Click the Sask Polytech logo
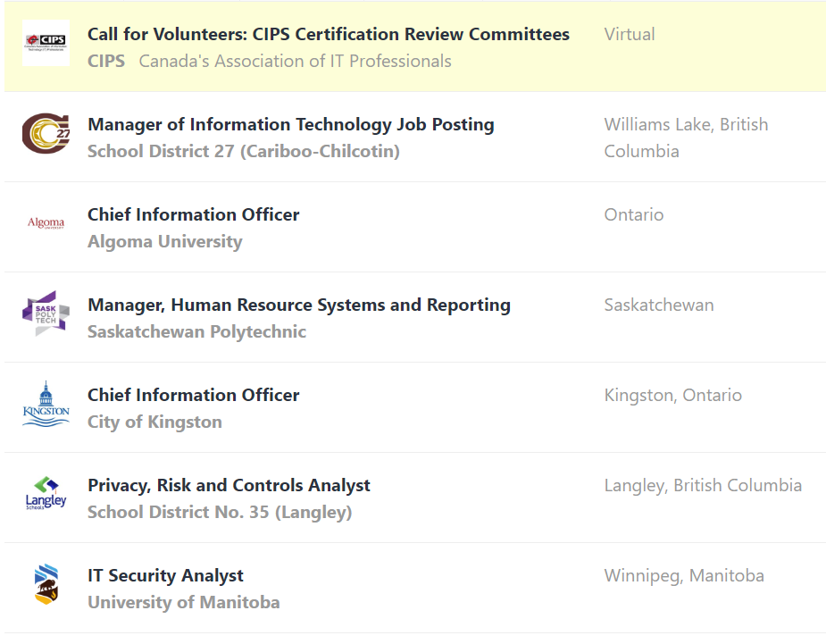Image resolution: width=826 pixels, height=644 pixels. coord(46,314)
